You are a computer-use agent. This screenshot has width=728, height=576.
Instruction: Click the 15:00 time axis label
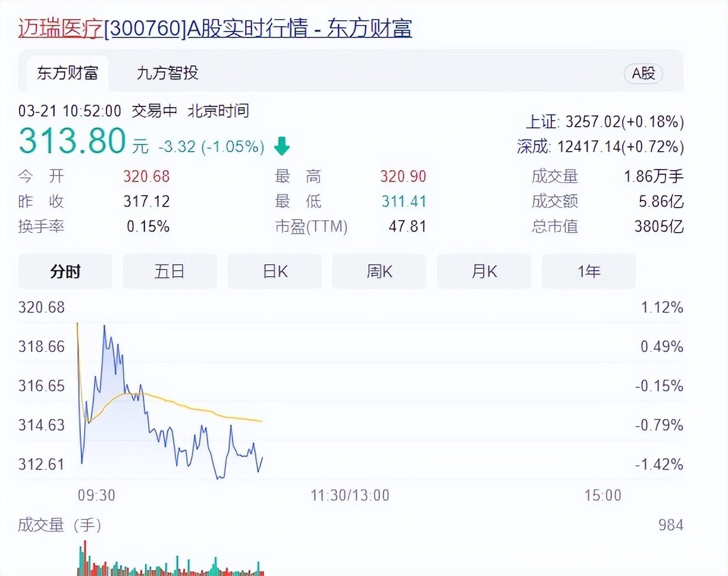pos(603,494)
